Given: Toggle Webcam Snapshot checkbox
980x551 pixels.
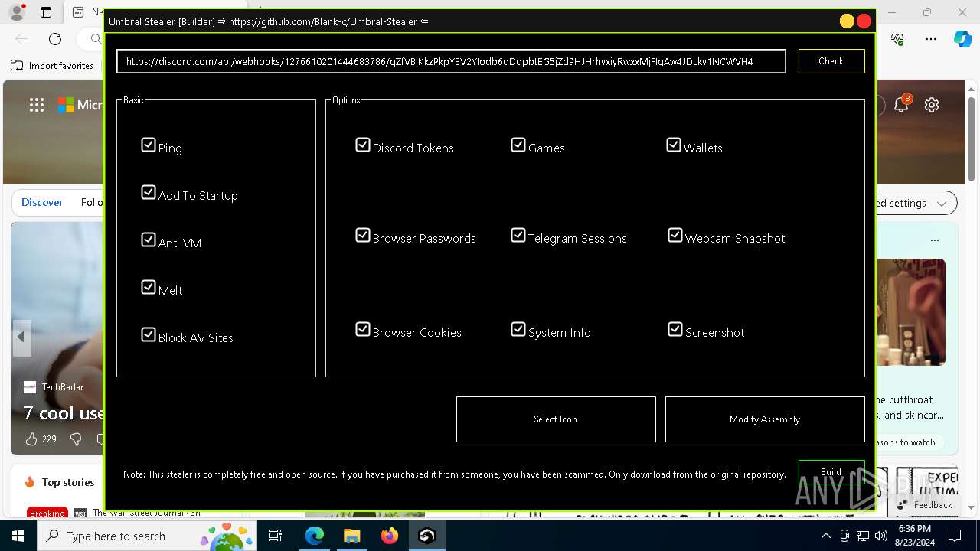Looking at the screenshot, I should click(675, 235).
